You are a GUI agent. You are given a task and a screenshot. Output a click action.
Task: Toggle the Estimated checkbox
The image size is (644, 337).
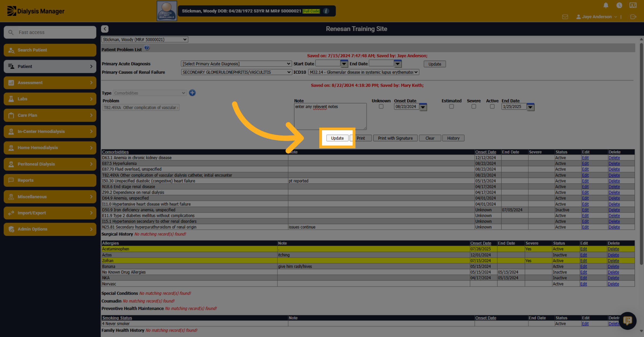click(x=451, y=106)
